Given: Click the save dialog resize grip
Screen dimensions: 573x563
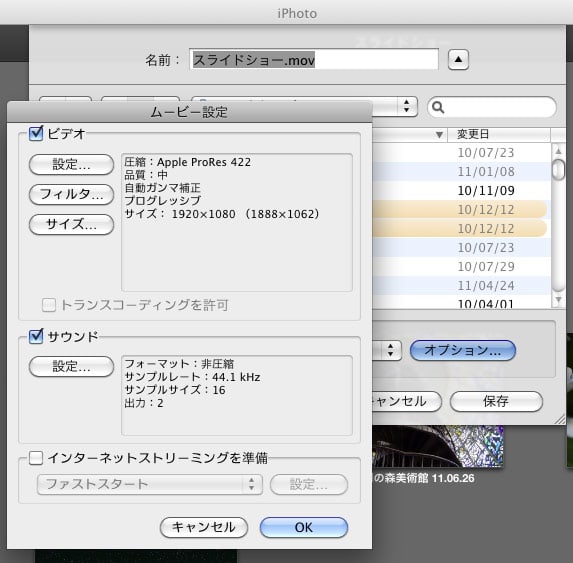Looking at the screenshot, I should pyautogui.click(x=560, y=419).
